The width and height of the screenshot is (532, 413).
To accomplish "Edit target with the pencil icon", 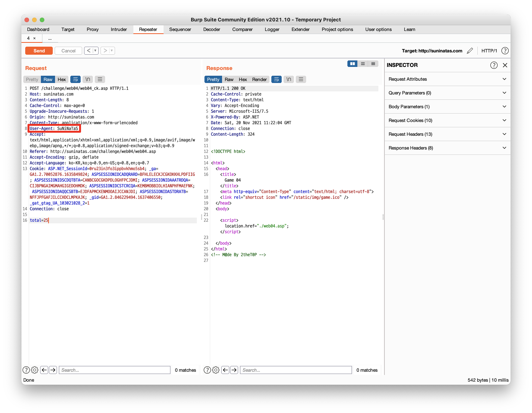I will tap(470, 50).
